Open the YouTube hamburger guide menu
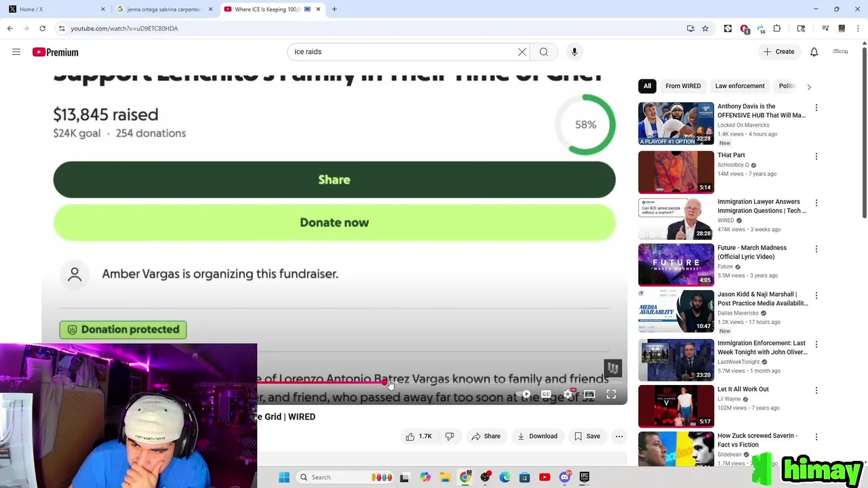868x488 pixels. pyautogui.click(x=16, y=52)
